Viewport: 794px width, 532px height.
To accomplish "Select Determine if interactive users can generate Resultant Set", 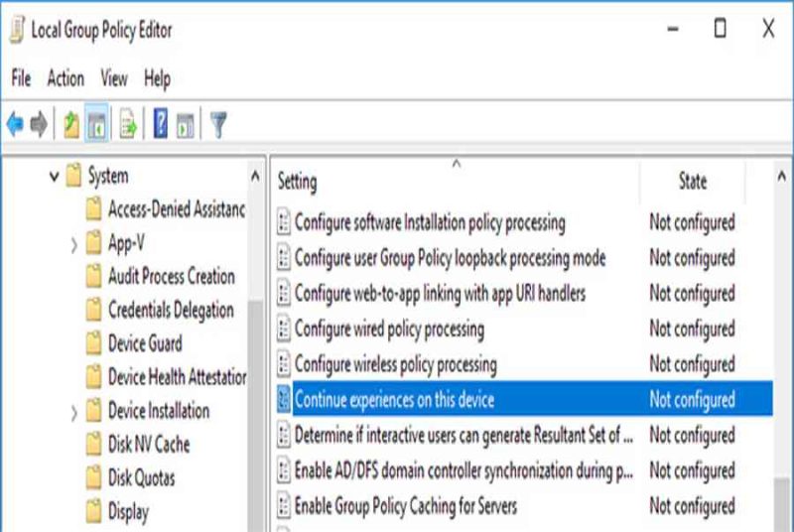I will (463, 435).
